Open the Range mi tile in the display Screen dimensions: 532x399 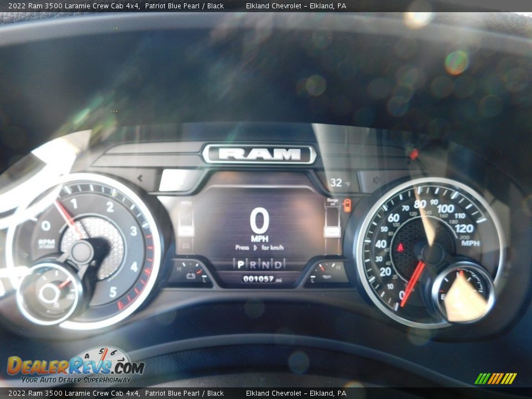(x=332, y=203)
